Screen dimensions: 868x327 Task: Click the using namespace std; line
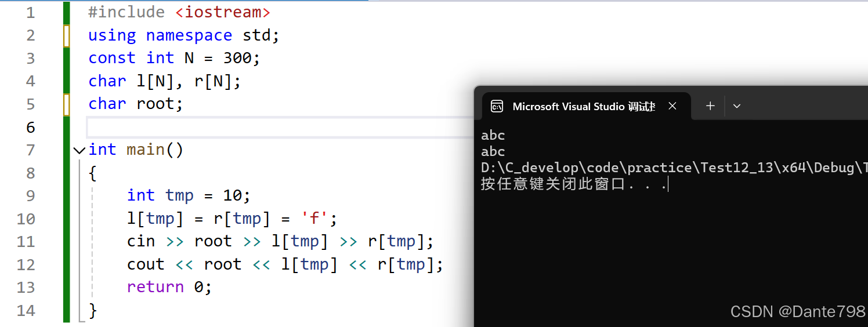pyautogui.click(x=184, y=35)
